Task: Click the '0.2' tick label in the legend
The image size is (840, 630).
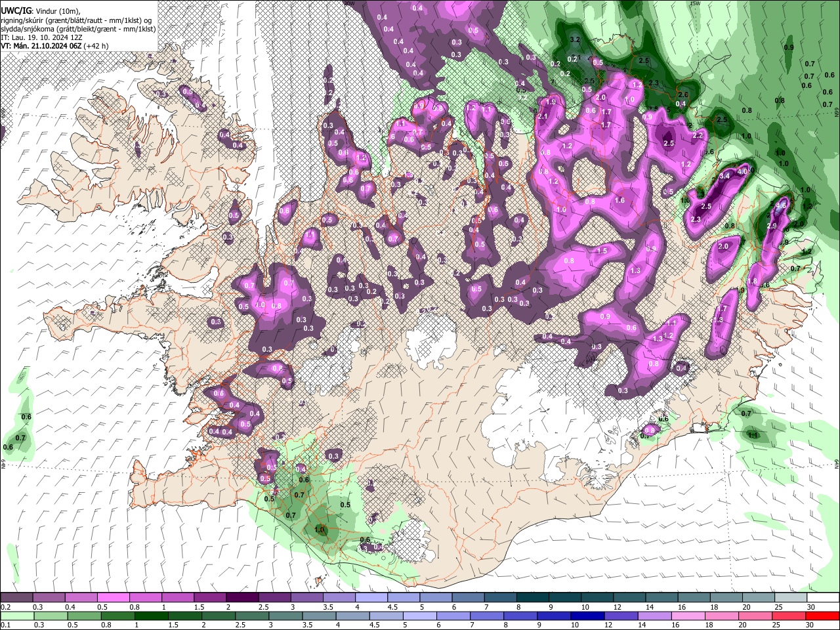Action: (5, 607)
